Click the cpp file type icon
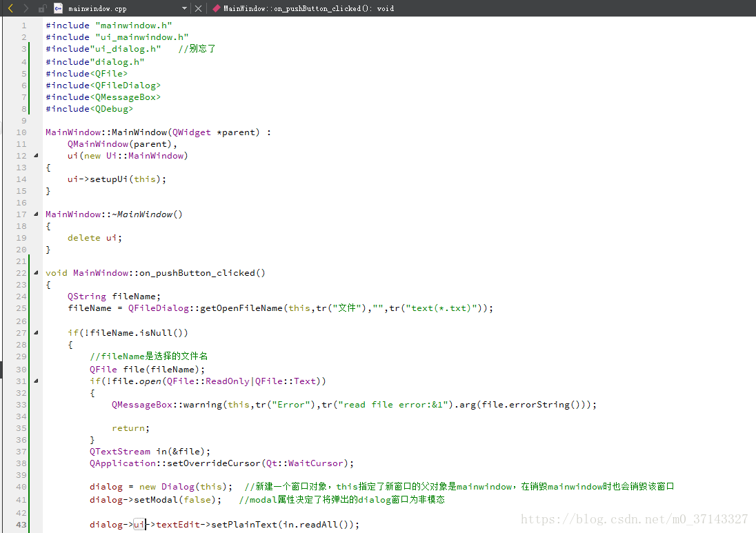Image resolution: width=756 pixels, height=533 pixels. (59, 8)
